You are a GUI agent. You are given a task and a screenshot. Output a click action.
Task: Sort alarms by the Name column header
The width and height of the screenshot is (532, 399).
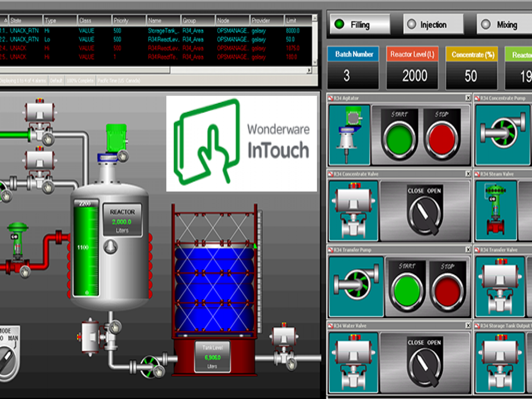164,20
